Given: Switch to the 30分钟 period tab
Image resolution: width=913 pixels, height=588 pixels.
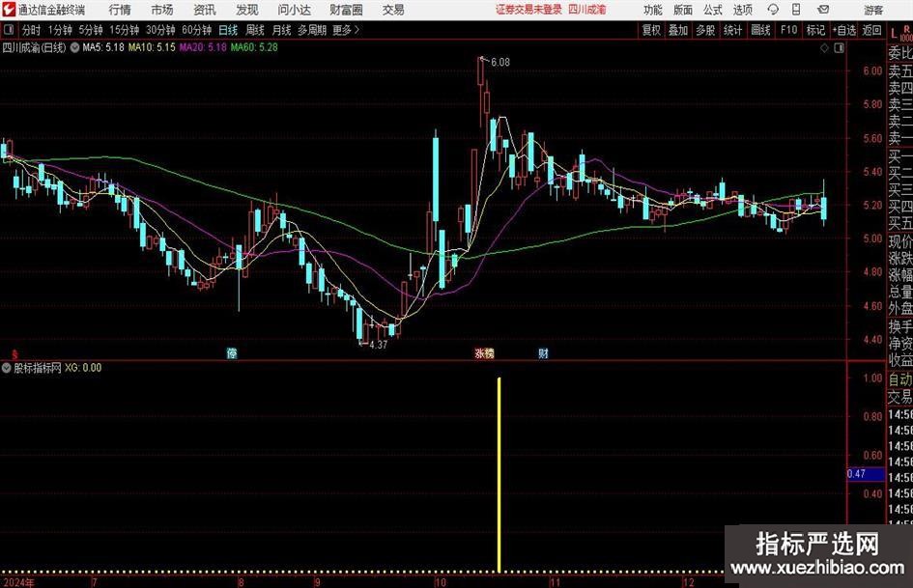Looking at the screenshot, I should [160, 30].
